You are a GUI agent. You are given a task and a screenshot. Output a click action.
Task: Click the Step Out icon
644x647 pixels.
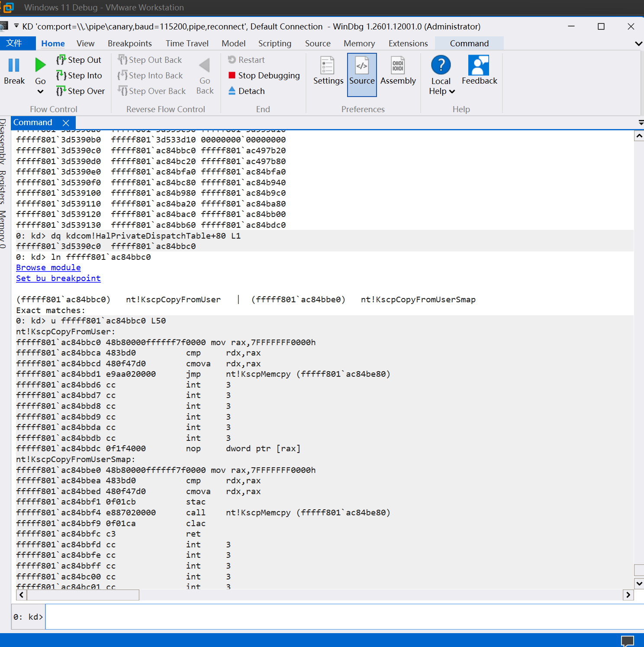61,60
